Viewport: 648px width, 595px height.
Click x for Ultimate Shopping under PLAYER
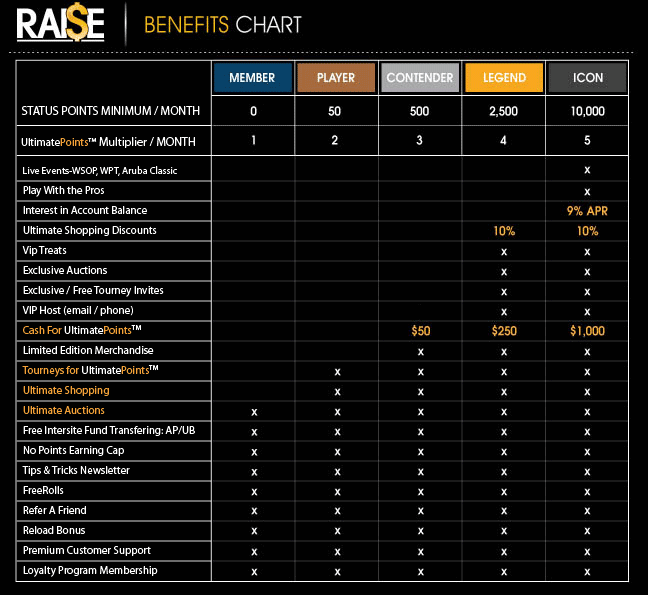pyautogui.click(x=338, y=392)
